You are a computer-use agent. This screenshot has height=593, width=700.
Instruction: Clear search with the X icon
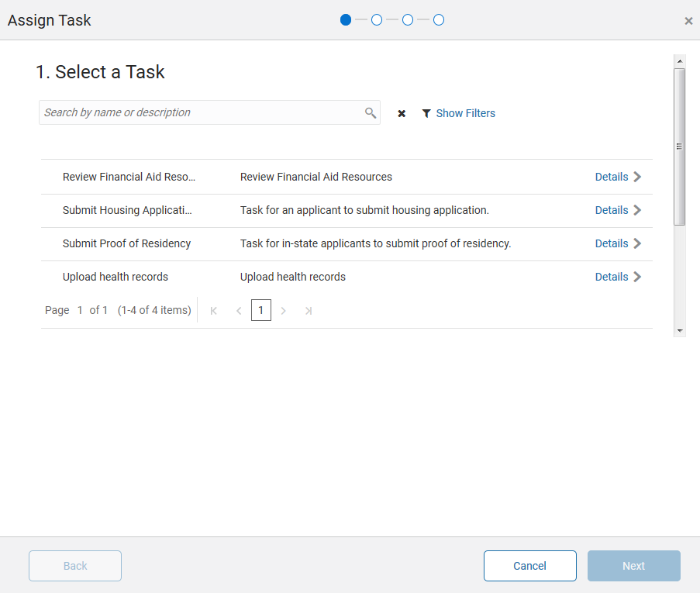pos(402,114)
